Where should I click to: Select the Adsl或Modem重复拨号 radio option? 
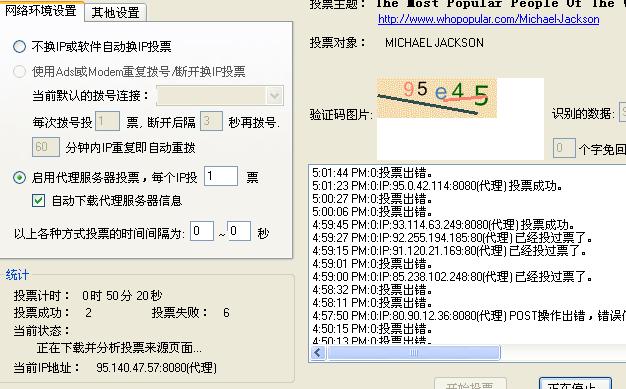coord(20,71)
